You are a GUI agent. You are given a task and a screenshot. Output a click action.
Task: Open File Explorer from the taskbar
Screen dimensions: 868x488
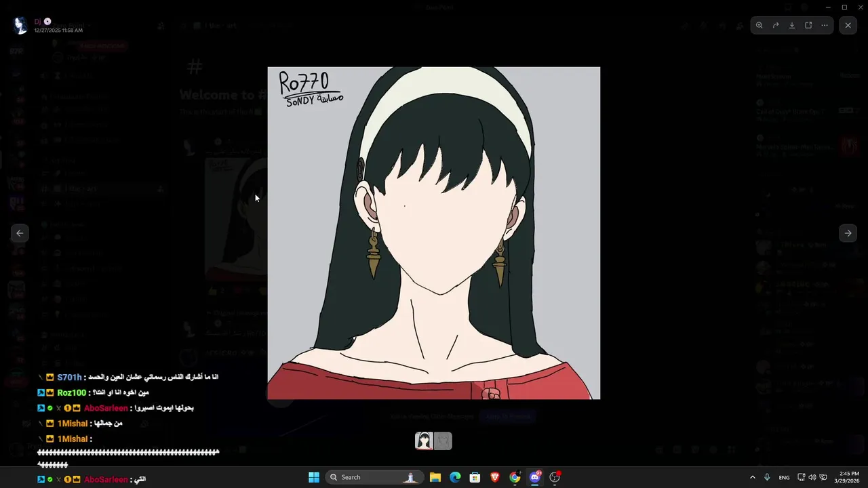tap(435, 477)
